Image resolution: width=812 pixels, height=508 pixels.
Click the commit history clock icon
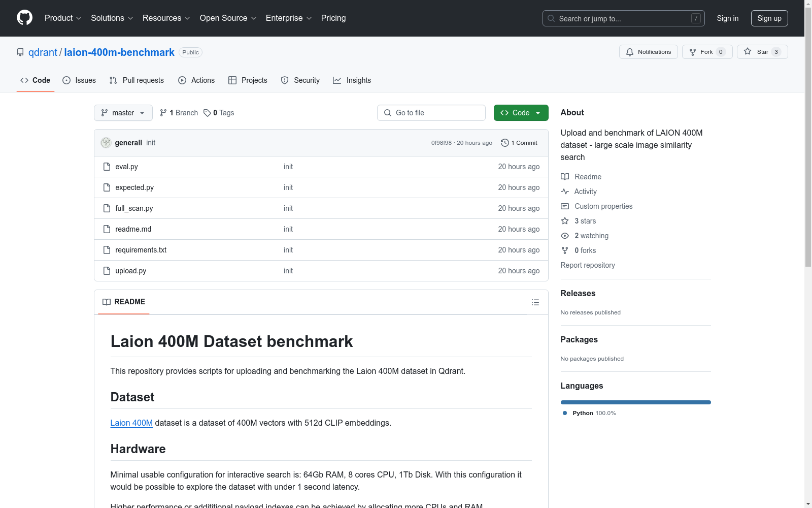coord(505,143)
